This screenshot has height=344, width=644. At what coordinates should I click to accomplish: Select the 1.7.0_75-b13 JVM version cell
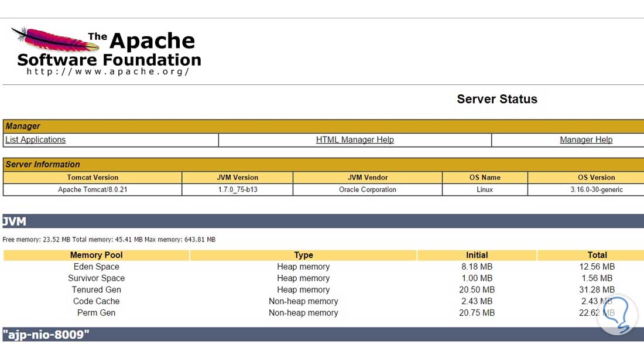click(237, 189)
